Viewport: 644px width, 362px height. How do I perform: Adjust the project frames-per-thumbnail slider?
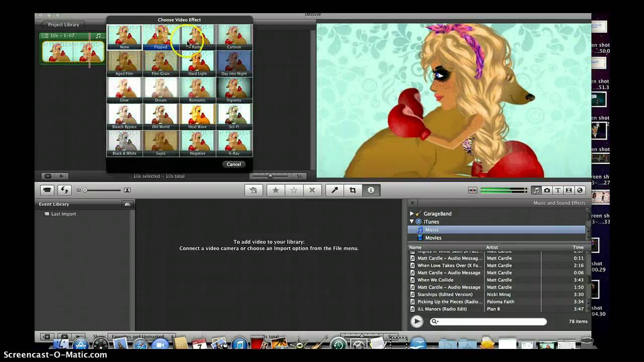271,176
